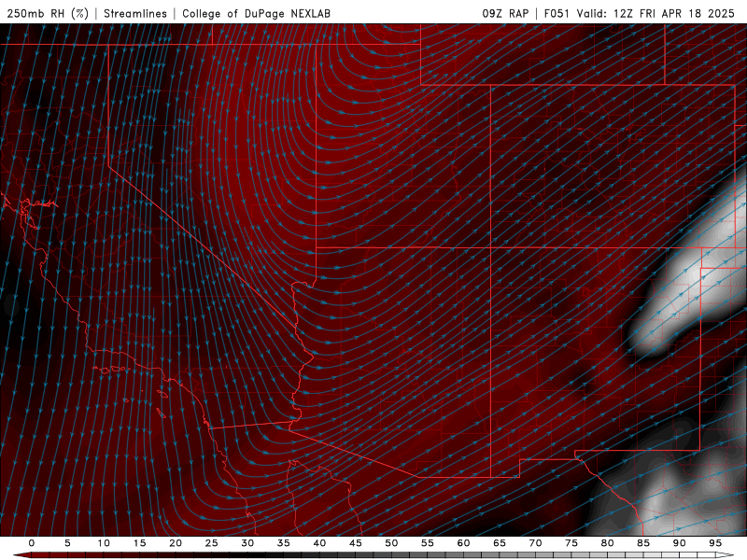This screenshot has height=560, width=747.
Task: Click the colorbar label "95"
Action: pos(715,543)
